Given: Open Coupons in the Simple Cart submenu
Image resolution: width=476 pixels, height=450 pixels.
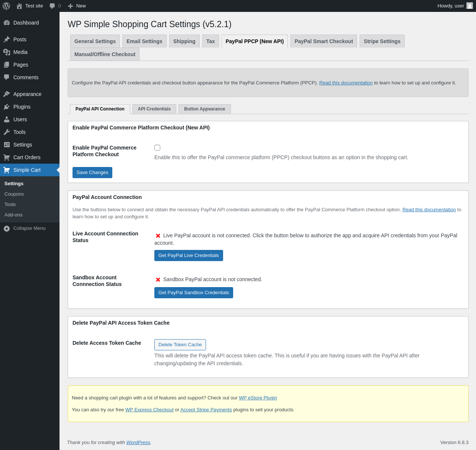Looking at the screenshot, I should [x=14, y=194].
